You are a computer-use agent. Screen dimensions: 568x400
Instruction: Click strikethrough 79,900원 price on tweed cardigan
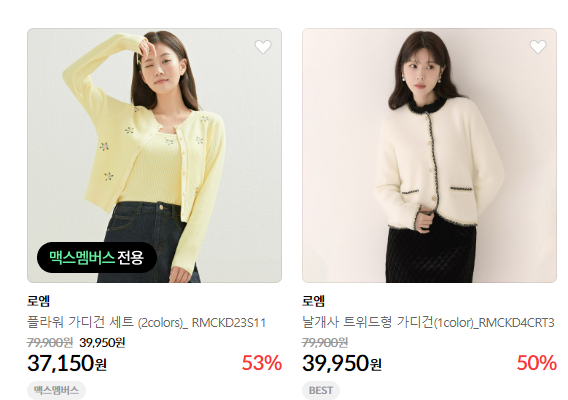coord(325,342)
